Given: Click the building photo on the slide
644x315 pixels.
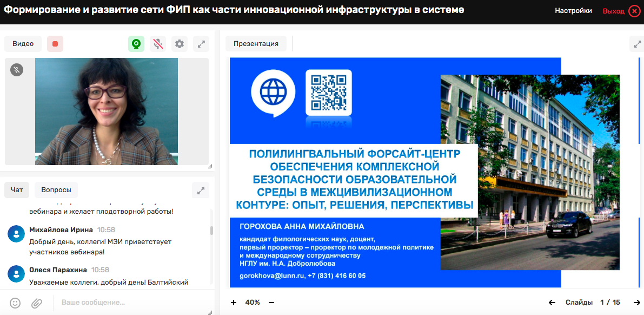Looking at the screenshot, I should click(x=530, y=172).
